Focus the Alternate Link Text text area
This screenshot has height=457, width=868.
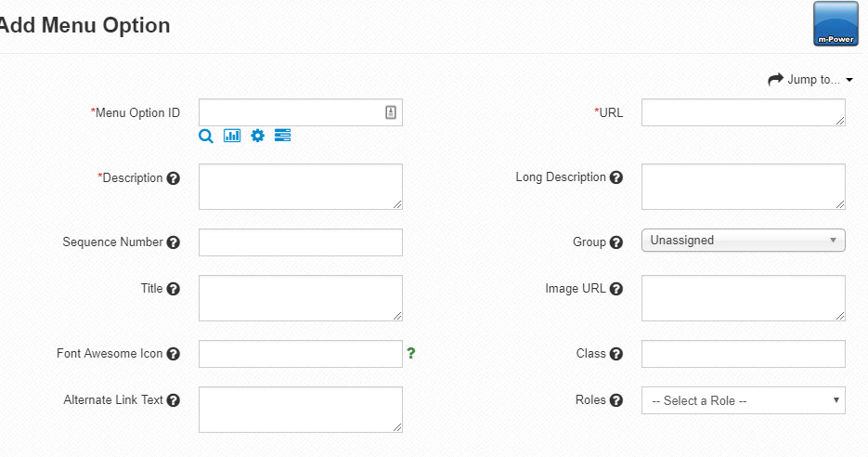point(301,410)
